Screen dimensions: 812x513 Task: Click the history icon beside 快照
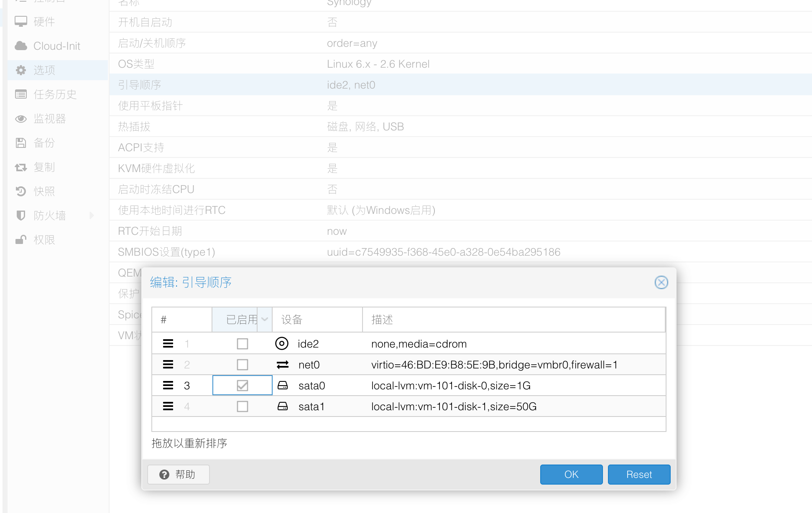(21, 191)
